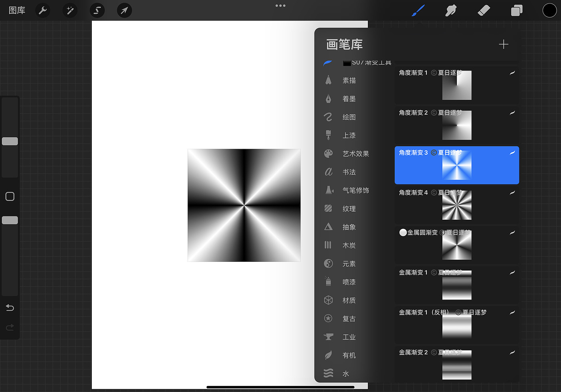Viewport: 561px width, 392px height.
Task: Activate the arrow Transform tool
Action: 124,10
